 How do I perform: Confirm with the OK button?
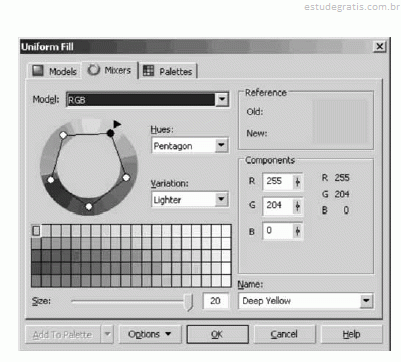coord(217,334)
